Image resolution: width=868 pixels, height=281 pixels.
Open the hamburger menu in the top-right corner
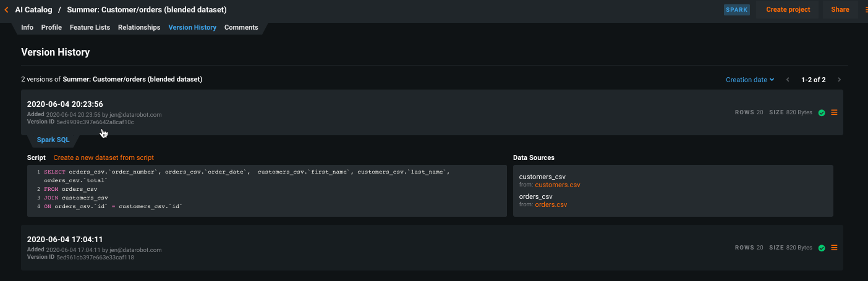click(864, 10)
